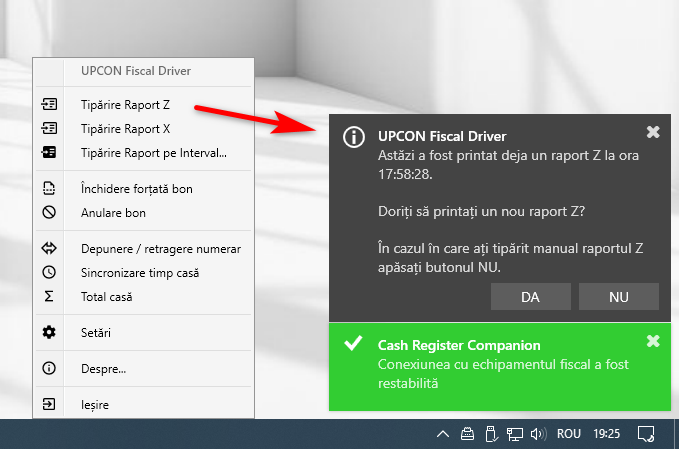Open the 19:25 taskbar clock

(607, 433)
